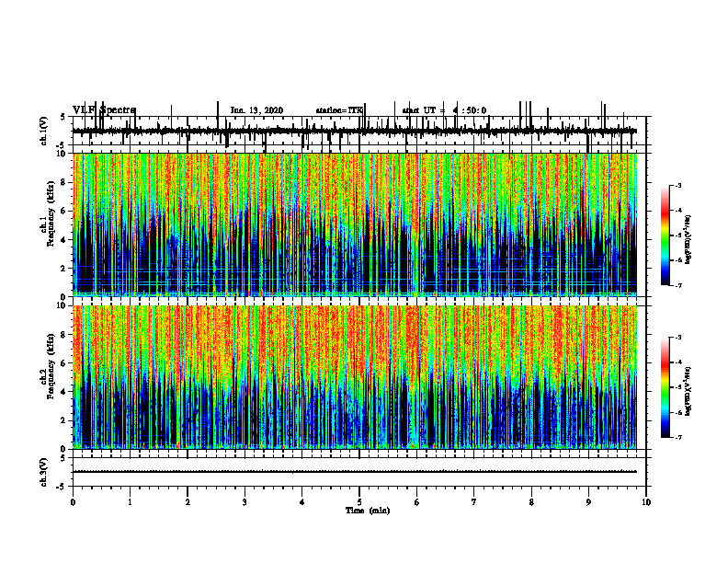The width and height of the screenshot is (728, 563).
Task: Click the ch.2 "Frequency (kHz)" axis label
Action: (51, 366)
